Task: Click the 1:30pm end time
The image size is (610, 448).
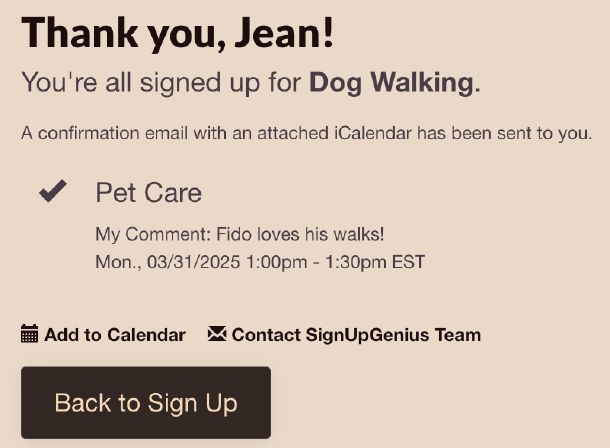Action: pos(356,262)
